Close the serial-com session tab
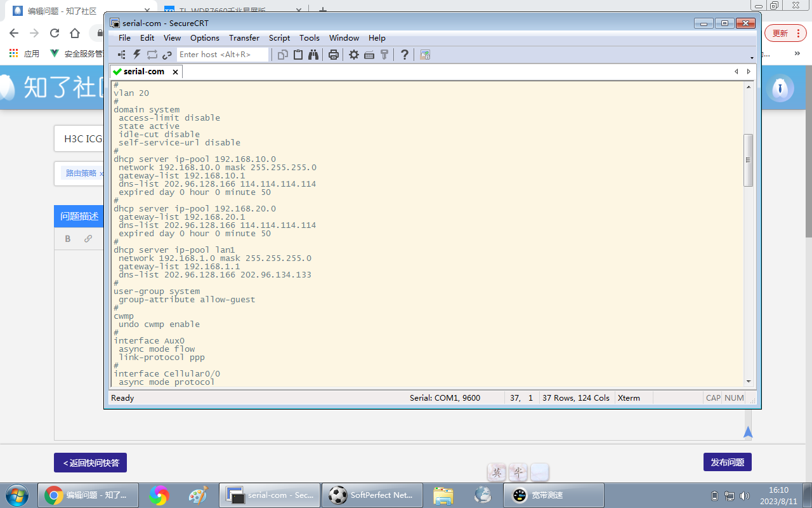812x508 pixels. coord(175,72)
